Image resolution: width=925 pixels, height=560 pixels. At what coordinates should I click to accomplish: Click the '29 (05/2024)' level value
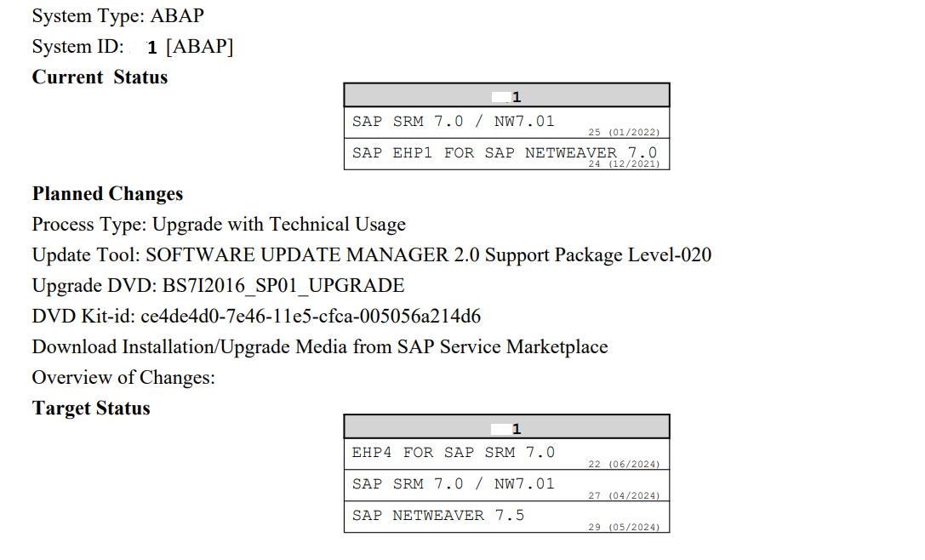pyautogui.click(x=624, y=527)
